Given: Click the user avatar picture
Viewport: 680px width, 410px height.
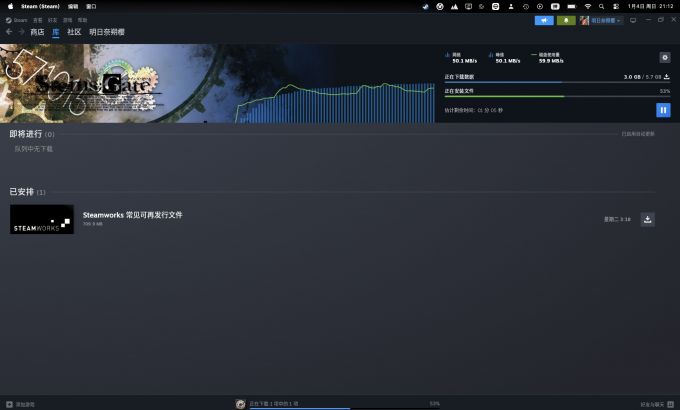Looking at the screenshot, I should 584,20.
